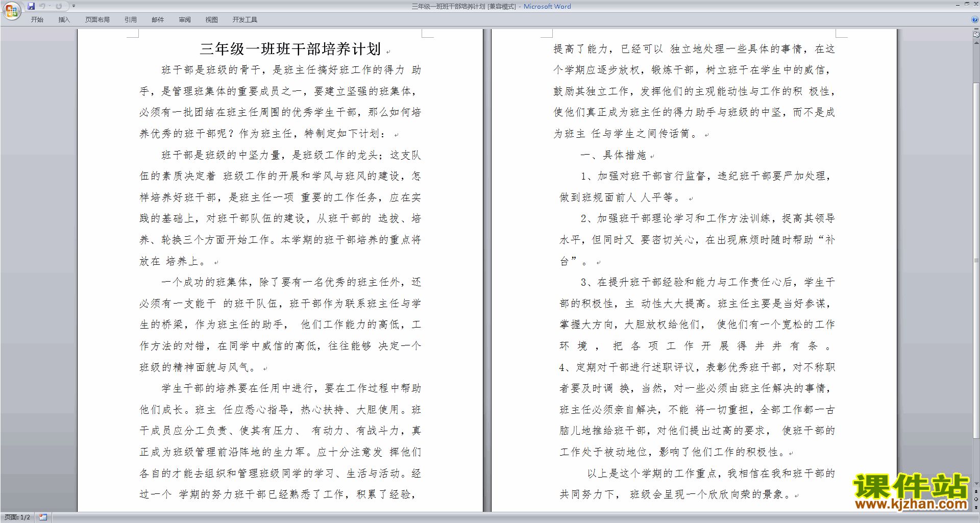The height and width of the screenshot is (523, 980).
Task: Click the line starting 学生干部的培养要在任用中
Action: point(291,388)
